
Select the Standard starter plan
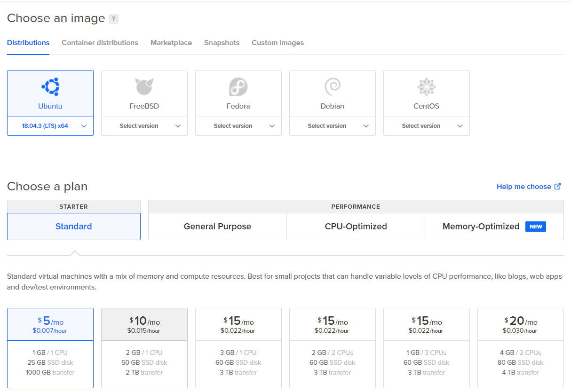point(74,227)
